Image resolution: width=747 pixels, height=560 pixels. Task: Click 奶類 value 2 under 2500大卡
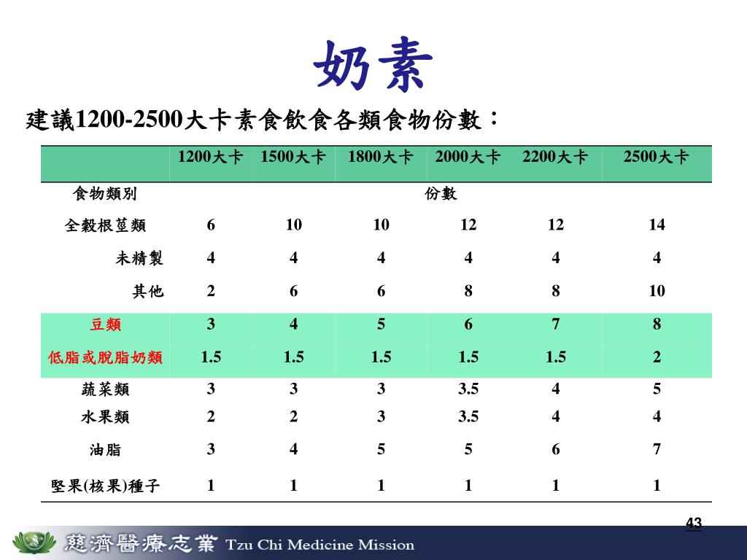point(657,357)
